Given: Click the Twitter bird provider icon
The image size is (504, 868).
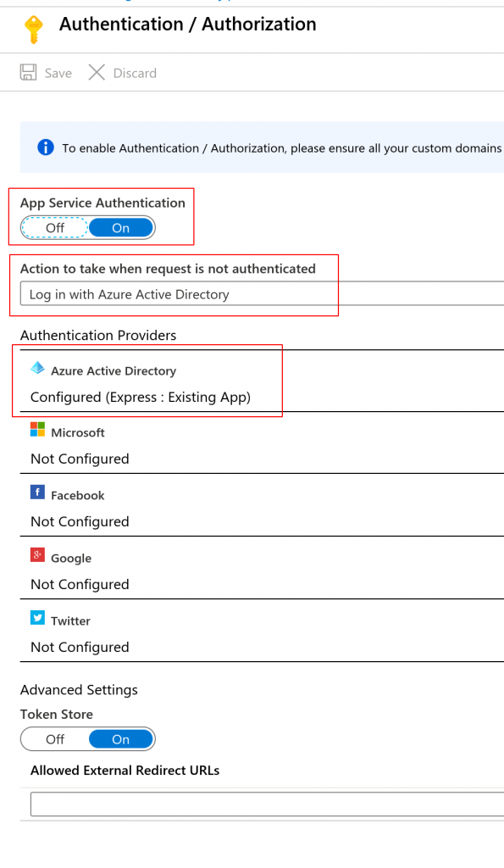Looking at the screenshot, I should 37,617.
